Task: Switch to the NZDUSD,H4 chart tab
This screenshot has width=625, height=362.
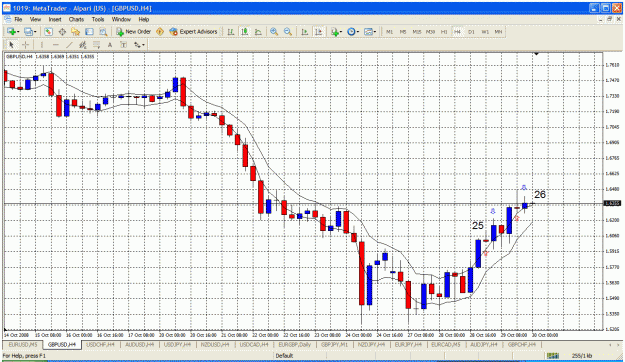Action: [216, 344]
